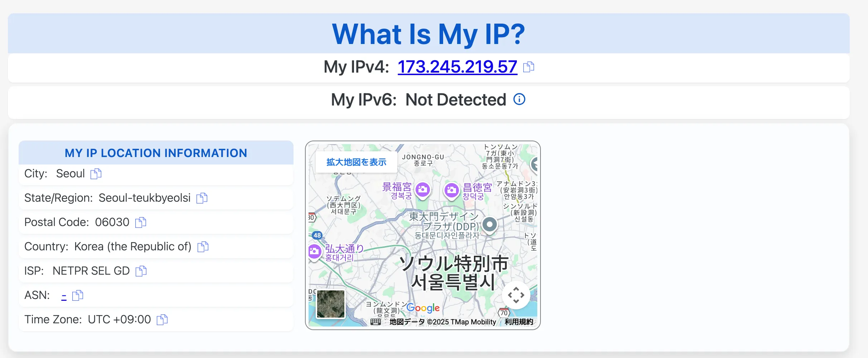Open the dash link next to ASN
This screenshot has width=868, height=358.
[x=64, y=295]
